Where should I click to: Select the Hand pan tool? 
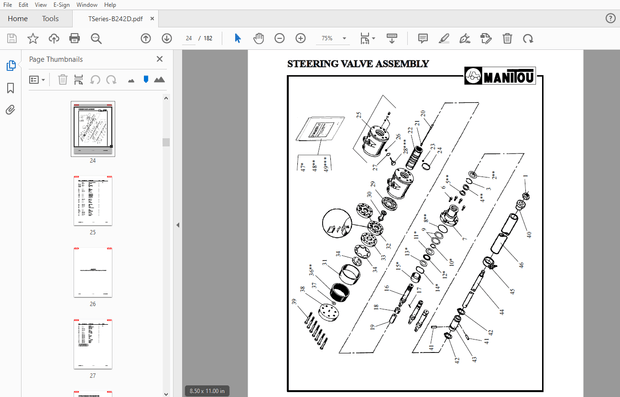coord(259,38)
